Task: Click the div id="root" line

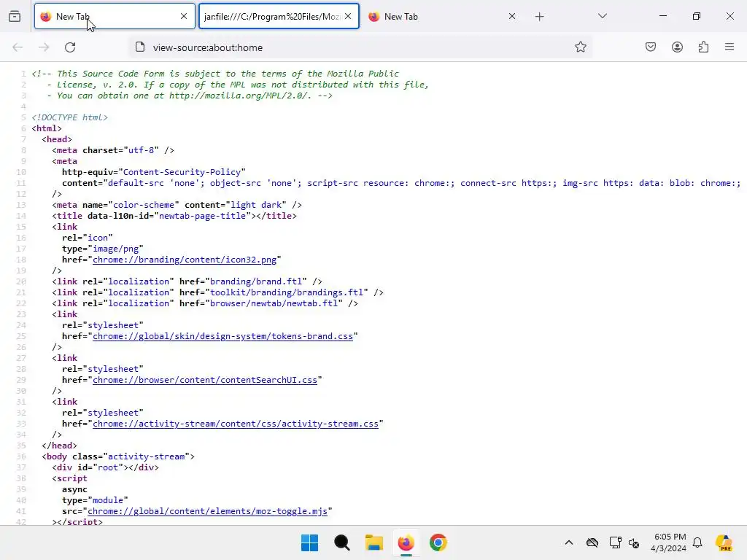Action: tap(105, 468)
